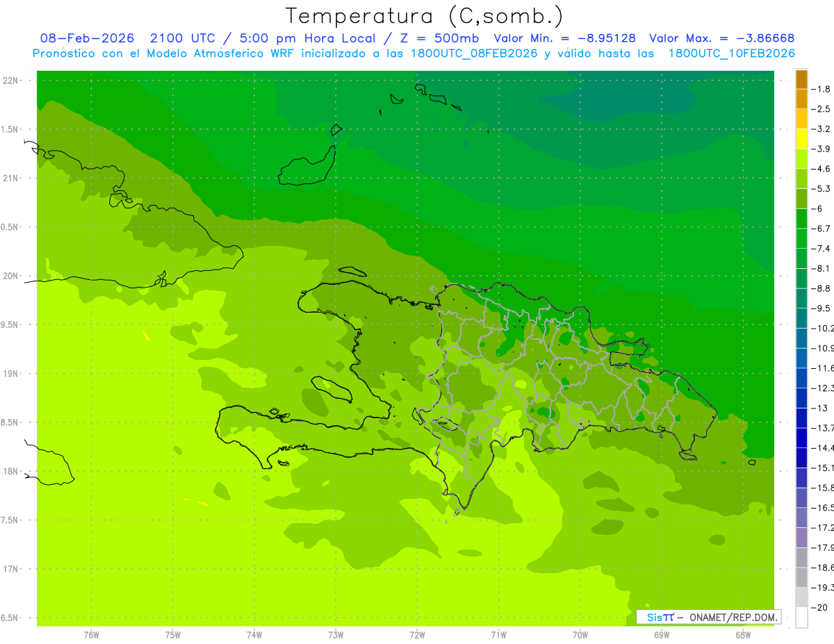Click the '68W' longitude label
Screen dimensions: 834x644
pos(742,634)
